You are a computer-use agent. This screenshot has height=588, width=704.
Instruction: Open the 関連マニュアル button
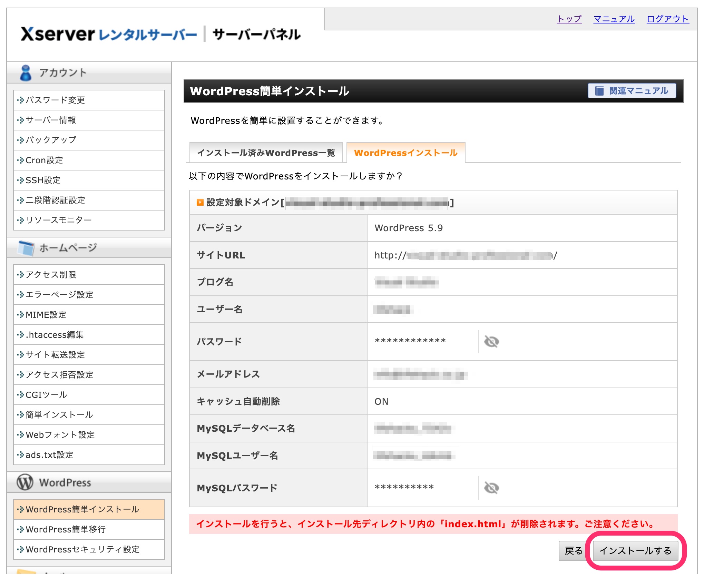click(632, 91)
